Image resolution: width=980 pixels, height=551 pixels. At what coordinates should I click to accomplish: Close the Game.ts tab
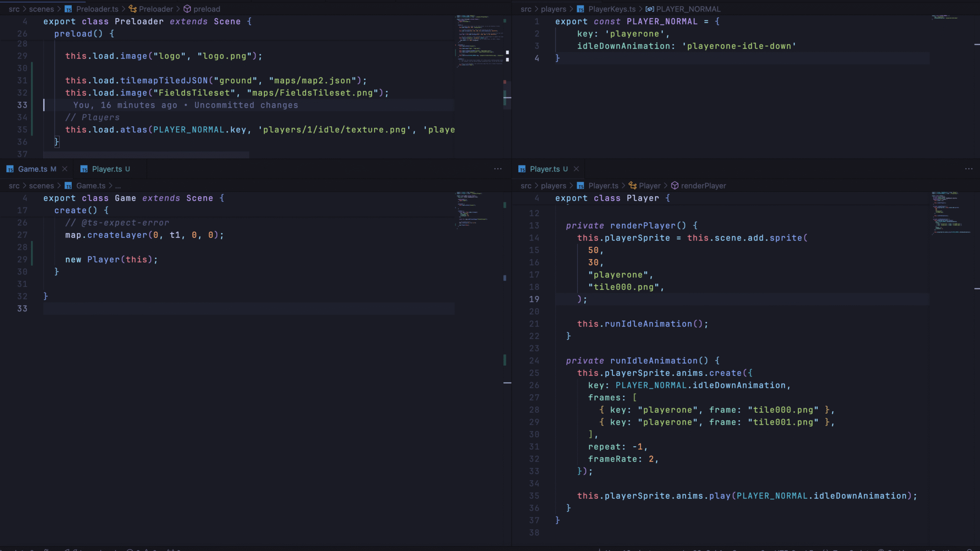65,169
